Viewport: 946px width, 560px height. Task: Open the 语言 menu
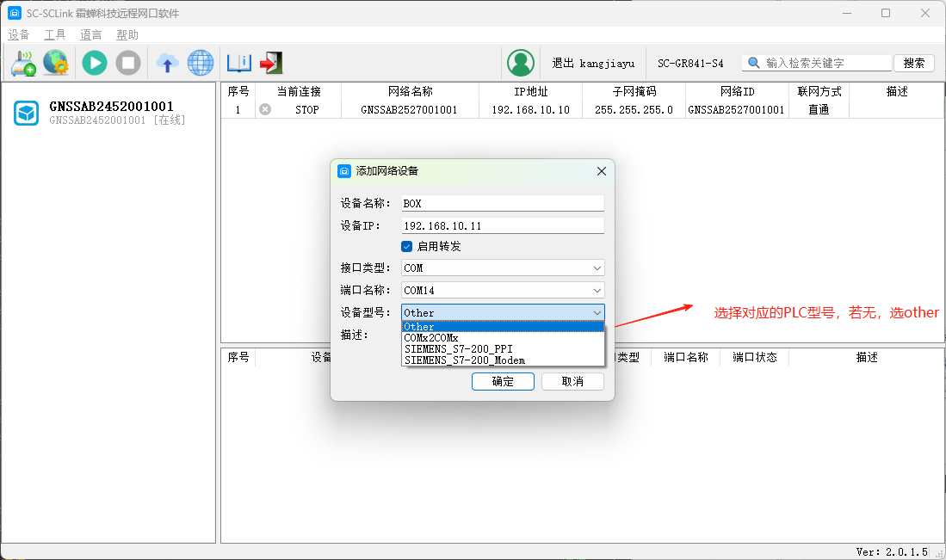(91, 35)
